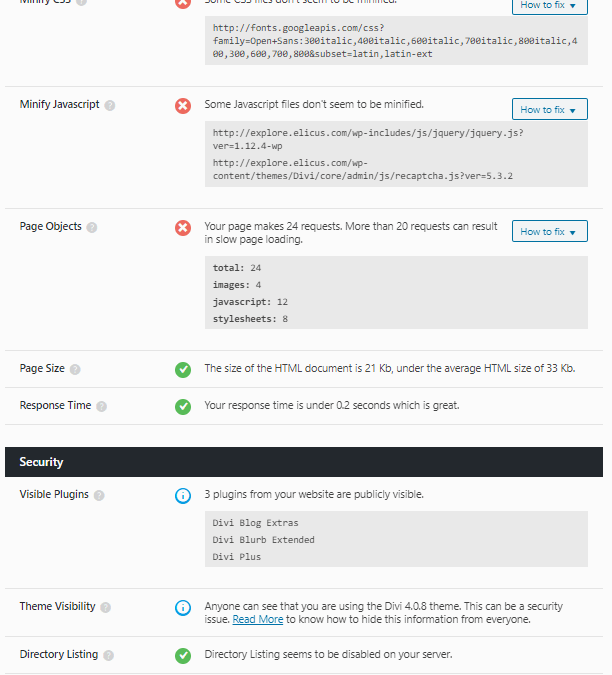Expand How to fix for Minify Javascript
This screenshot has width=612, height=675.
coord(550,109)
